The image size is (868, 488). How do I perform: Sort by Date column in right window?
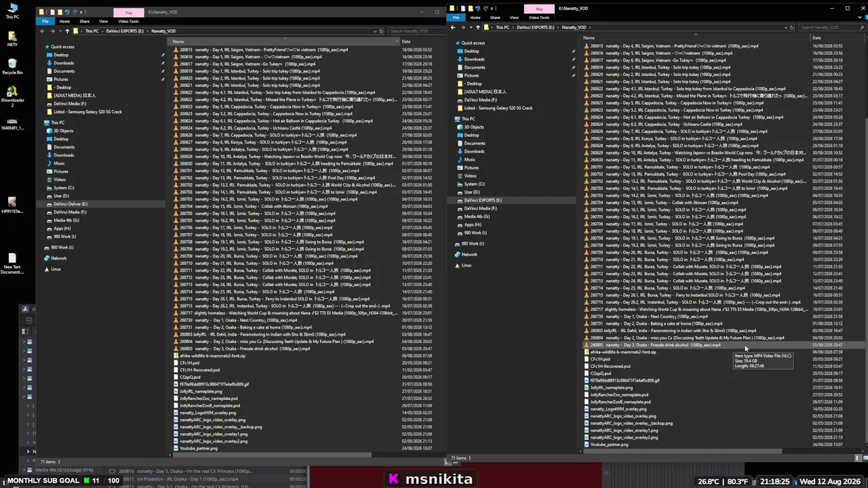pos(816,38)
